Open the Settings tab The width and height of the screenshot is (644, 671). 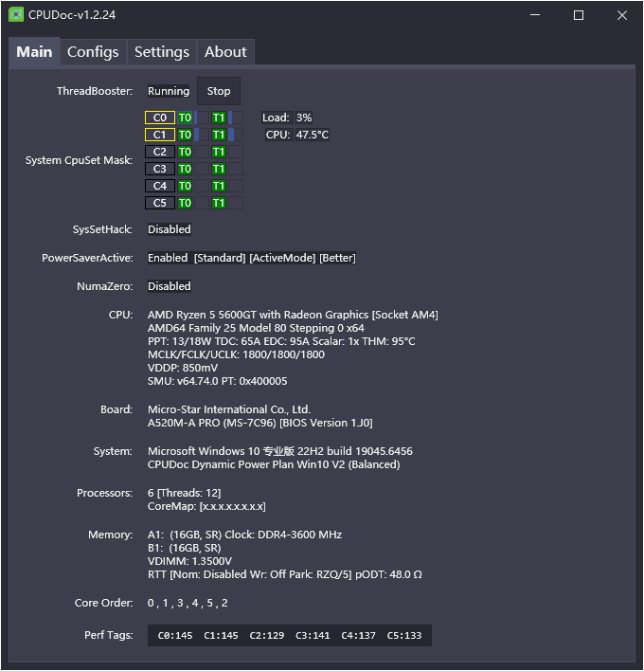tap(162, 52)
